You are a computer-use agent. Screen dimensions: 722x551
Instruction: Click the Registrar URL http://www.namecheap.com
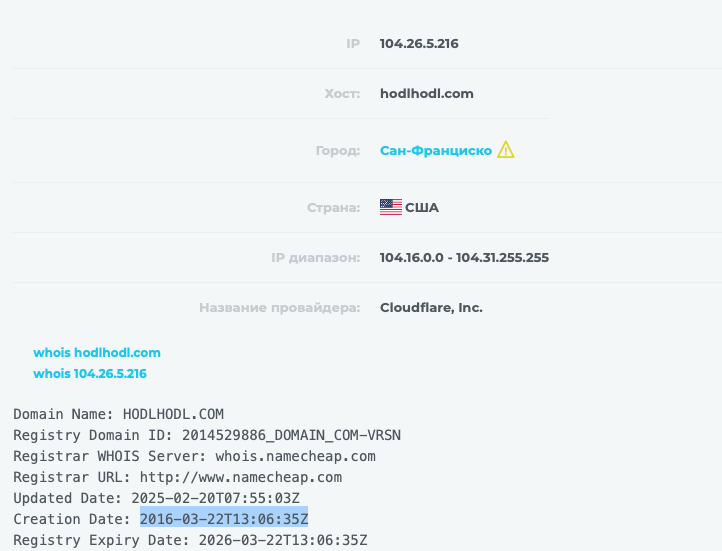click(x=240, y=477)
